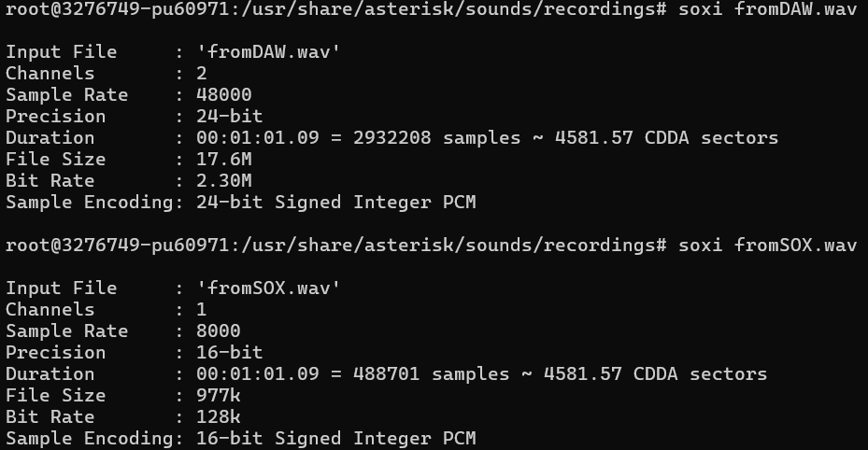Click the Channels value 1
Viewport: 868px width, 450px height.
[x=202, y=310]
